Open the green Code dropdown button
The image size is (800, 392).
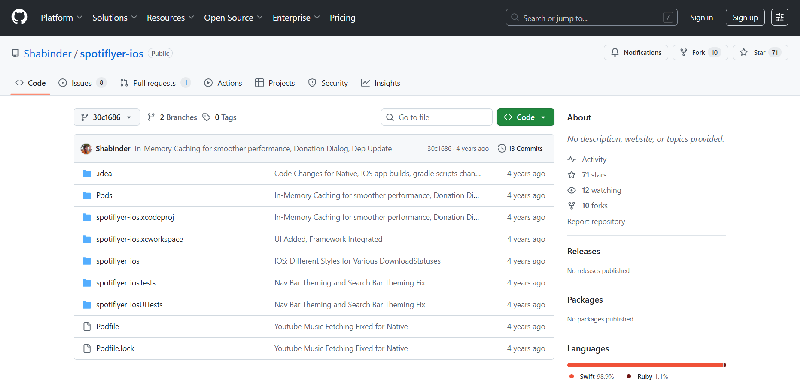[525, 117]
